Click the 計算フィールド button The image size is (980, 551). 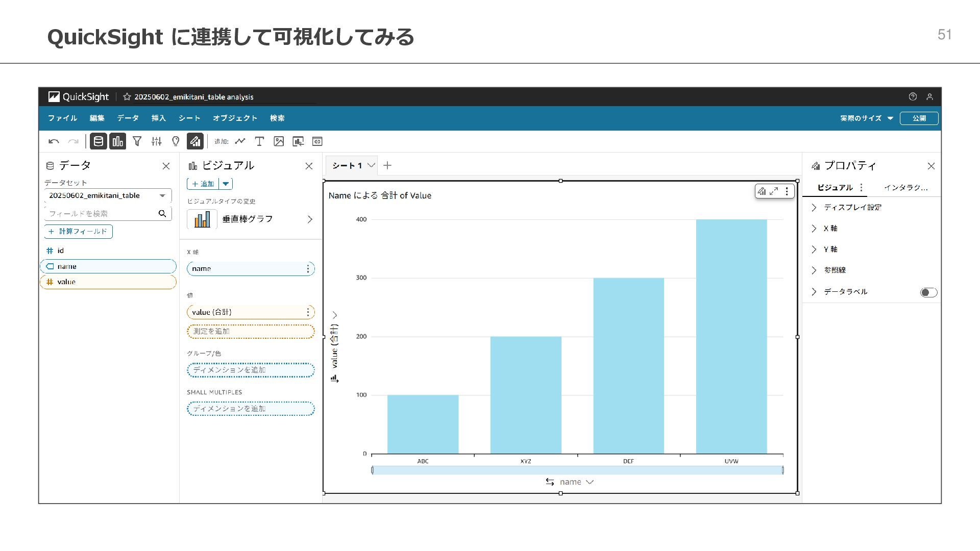pyautogui.click(x=78, y=232)
